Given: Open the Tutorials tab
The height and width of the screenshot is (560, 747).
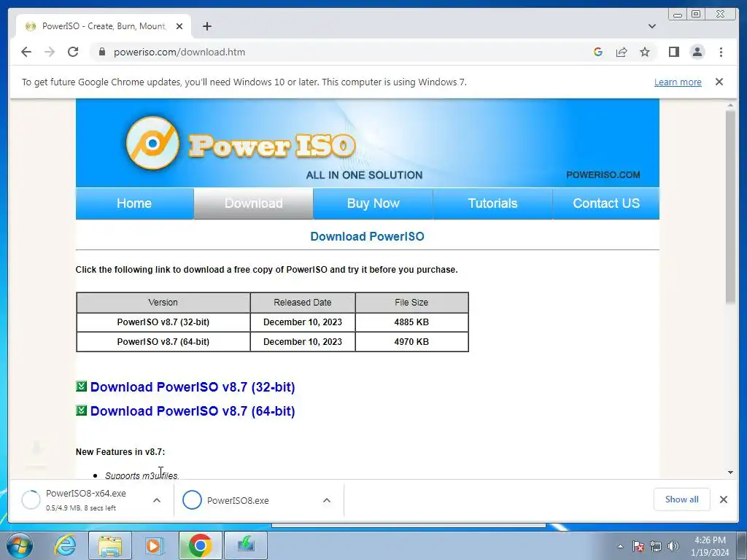Looking at the screenshot, I should click(x=492, y=203).
